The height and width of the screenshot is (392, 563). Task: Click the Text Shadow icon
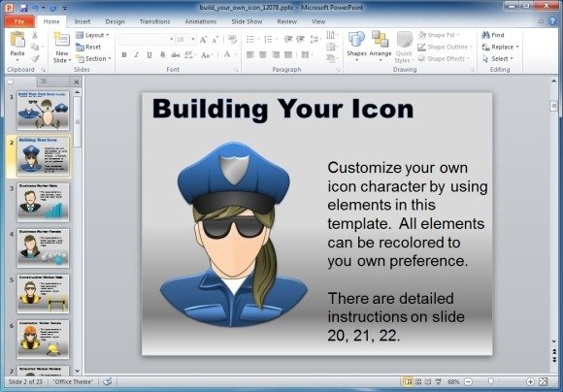pyautogui.click(x=163, y=55)
